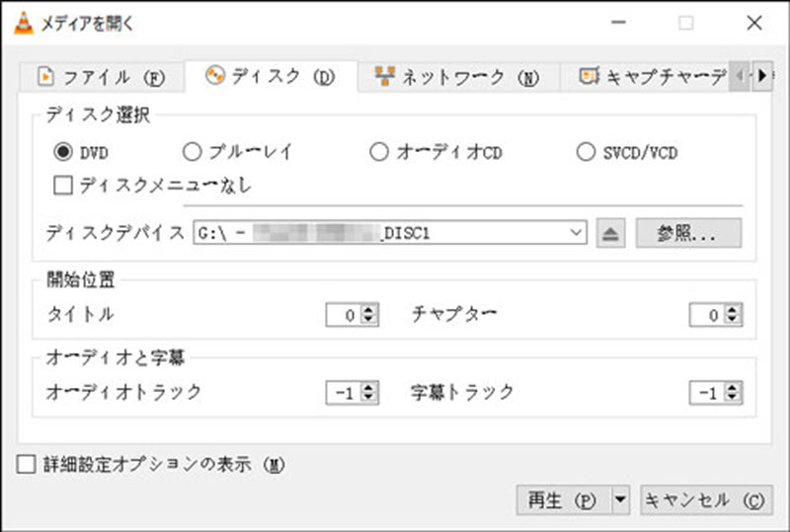Switch to the ディスク (D) tab

pos(271,76)
